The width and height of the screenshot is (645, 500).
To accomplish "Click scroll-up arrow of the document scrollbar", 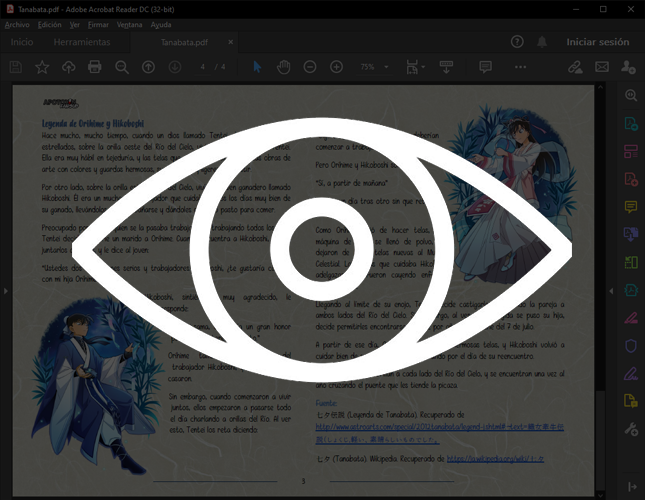I will point(600,88).
